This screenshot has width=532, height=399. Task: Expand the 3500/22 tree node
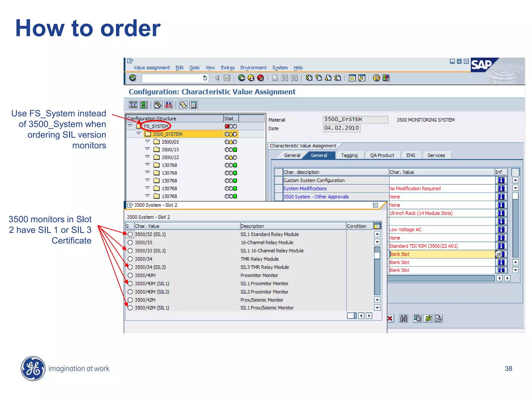tap(147, 157)
